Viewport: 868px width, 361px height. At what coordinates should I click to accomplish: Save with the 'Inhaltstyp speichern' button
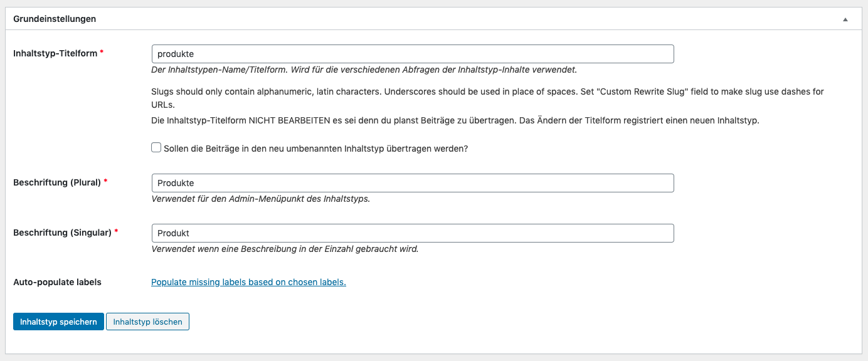pyautogui.click(x=58, y=322)
